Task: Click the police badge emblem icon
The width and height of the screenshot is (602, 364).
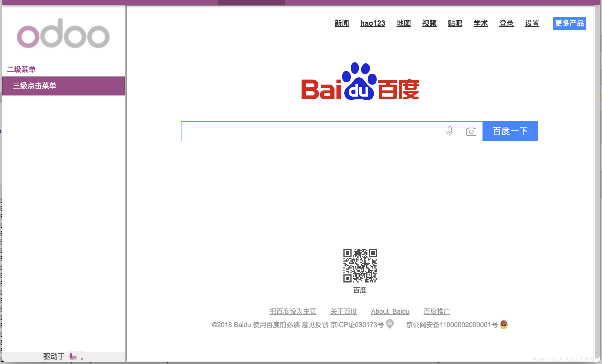Action: [504, 324]
